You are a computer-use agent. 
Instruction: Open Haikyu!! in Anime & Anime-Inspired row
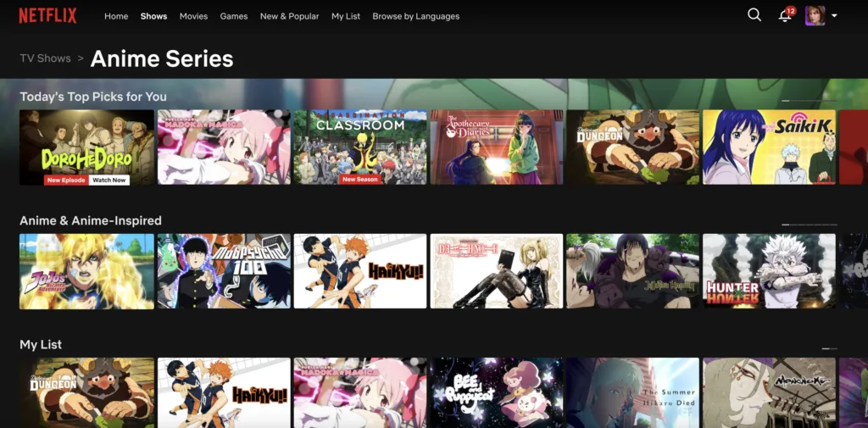click(360, 271)
